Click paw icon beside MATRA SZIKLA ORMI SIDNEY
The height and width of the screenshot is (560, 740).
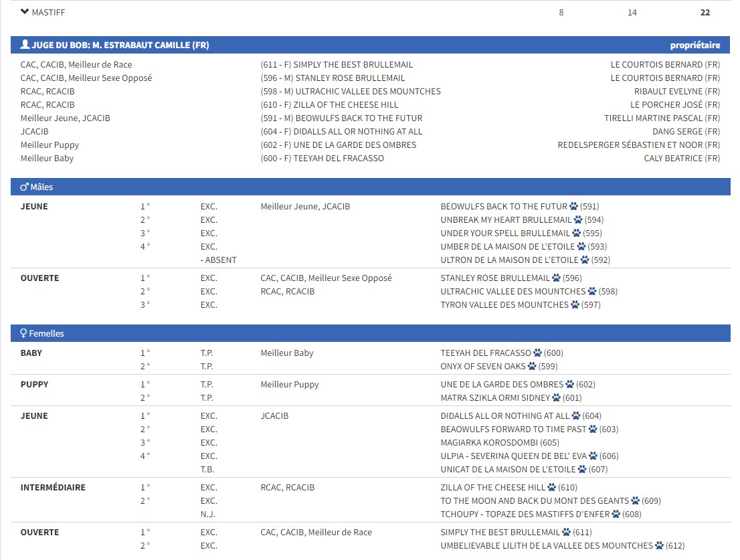pos(557,397)
